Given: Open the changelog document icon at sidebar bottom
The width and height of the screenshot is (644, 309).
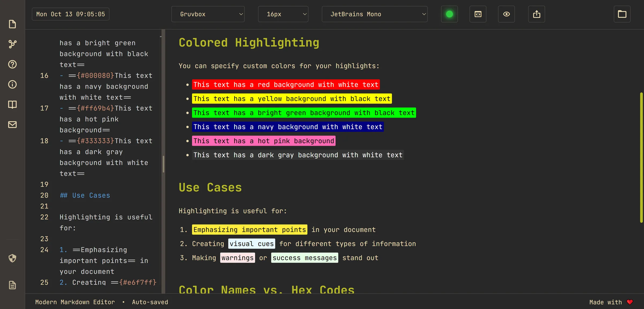Looking at the screenshot, I should click(x=12, y=285).
